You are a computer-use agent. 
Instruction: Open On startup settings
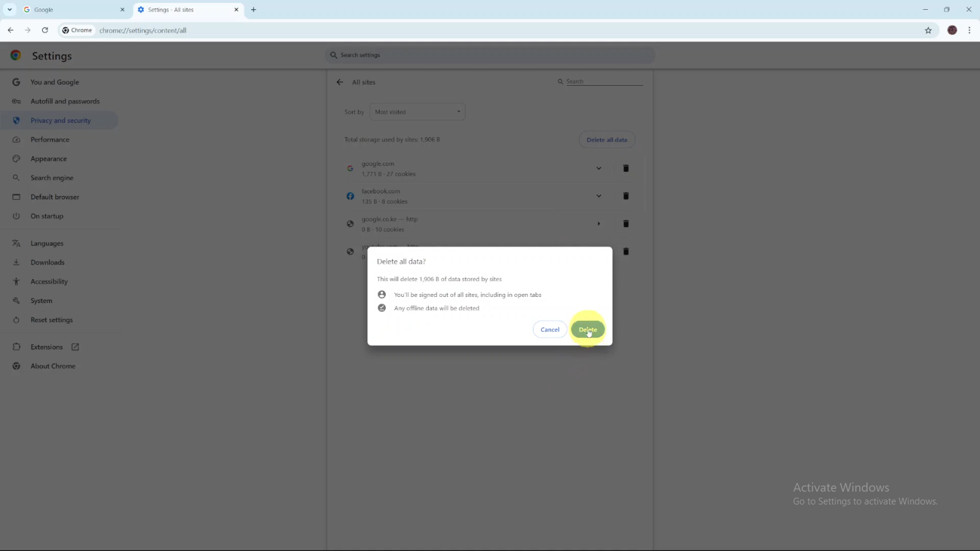[x=47, y=216]
